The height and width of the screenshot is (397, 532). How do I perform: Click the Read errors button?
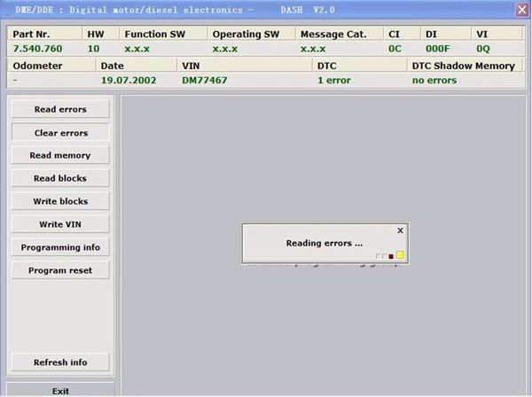tap(60, 109)
